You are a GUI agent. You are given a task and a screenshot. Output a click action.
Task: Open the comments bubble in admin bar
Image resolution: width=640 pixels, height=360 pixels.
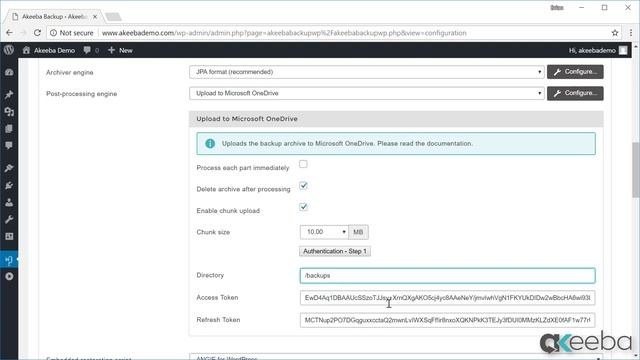pyautogui.click(x=91, y=50)
